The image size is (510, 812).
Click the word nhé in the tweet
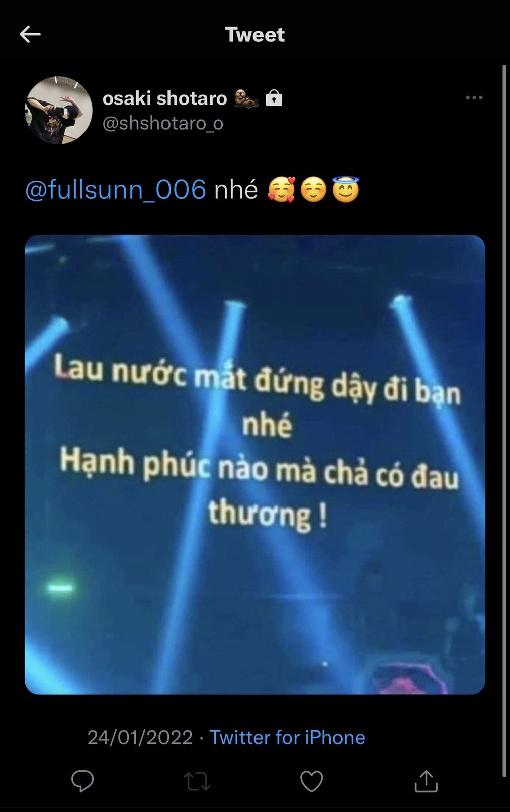pyautogui.click(x=236, y=190)
